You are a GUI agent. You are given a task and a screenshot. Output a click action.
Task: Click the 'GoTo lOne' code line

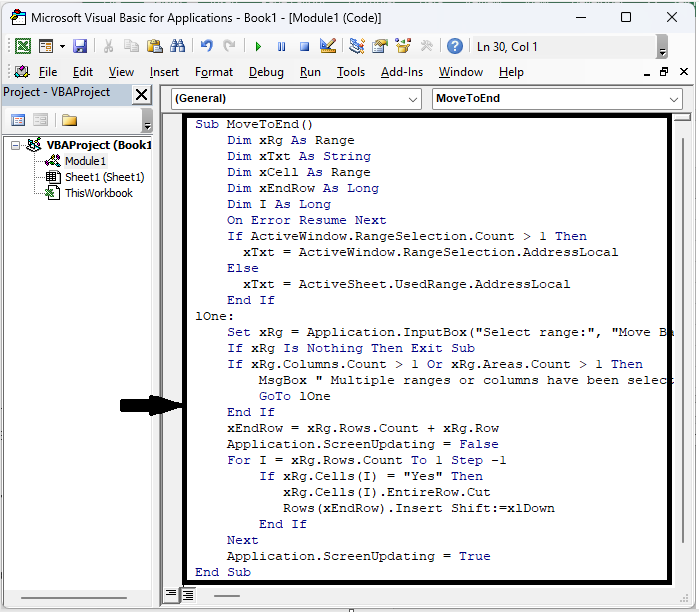pyautogui.click(x=295, y=396)
